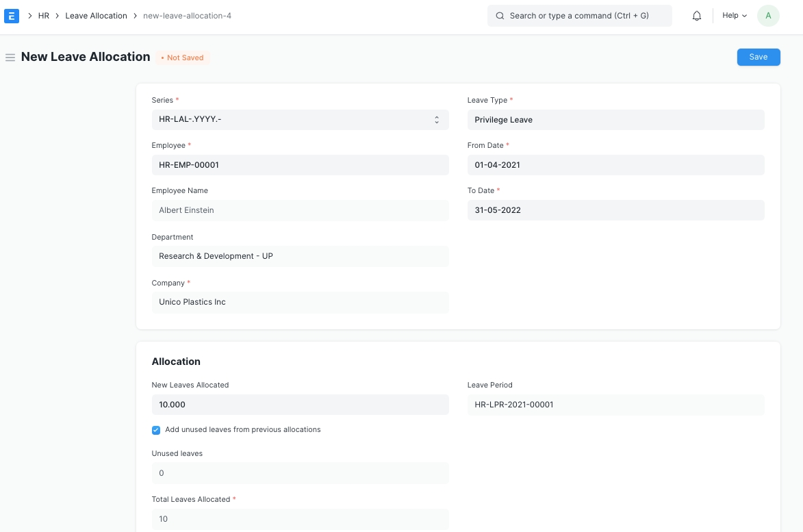Click the user avatar 'A' icon
This screenshot has height=532, width=803.
[x=768, y=16]
